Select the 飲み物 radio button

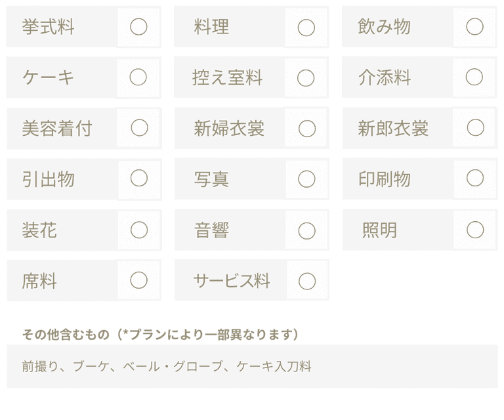coord(474,27)
